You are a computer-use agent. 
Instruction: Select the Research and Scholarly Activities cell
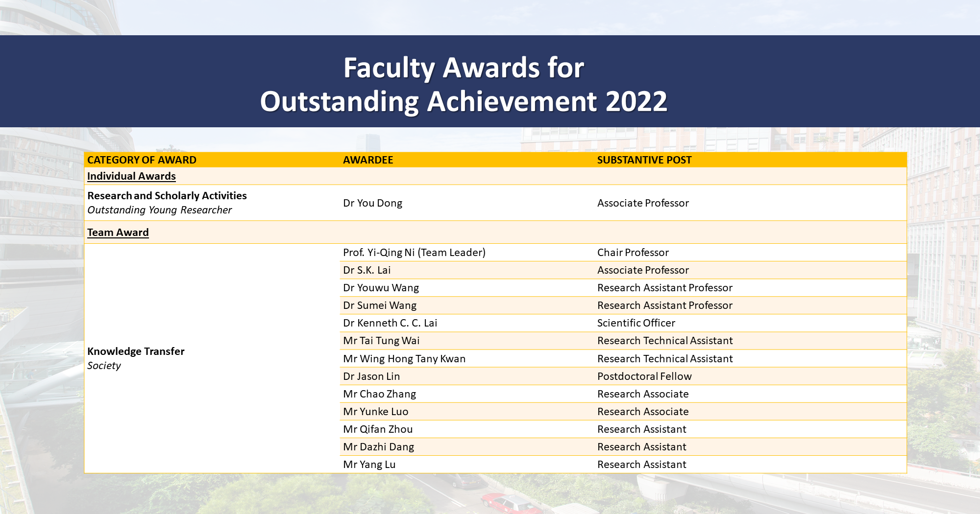[167, 195]
